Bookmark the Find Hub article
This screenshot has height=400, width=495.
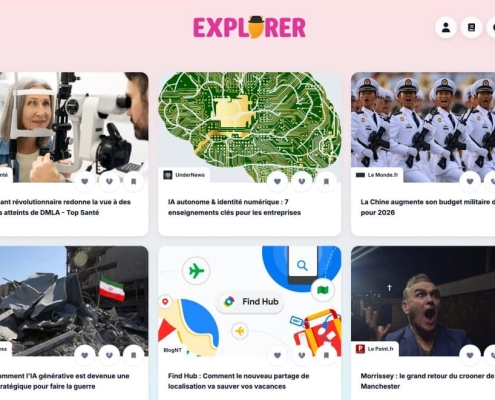coord(326,355)
